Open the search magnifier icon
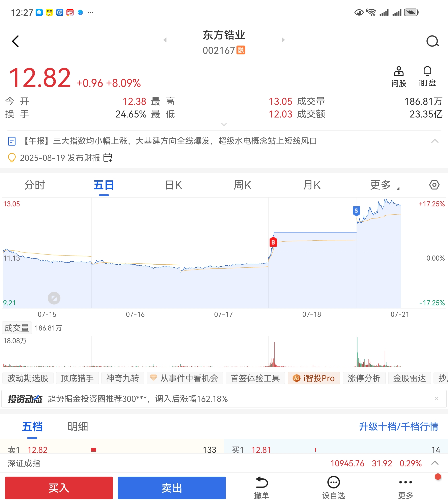 [432, 41]
